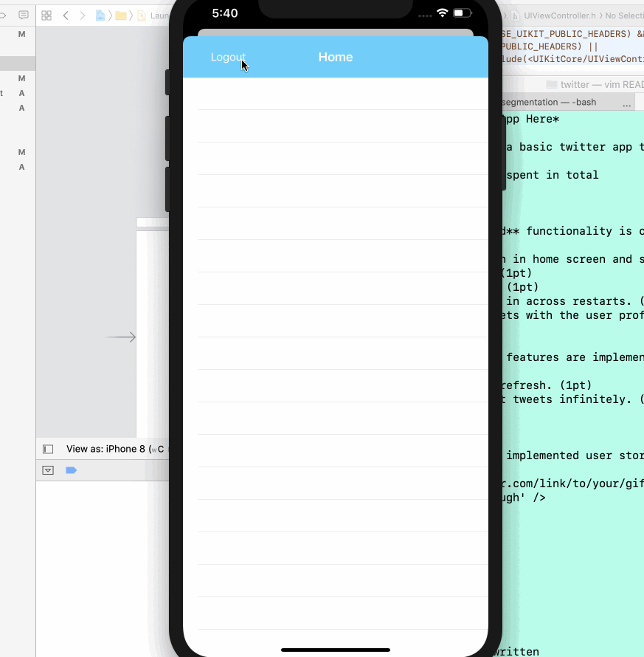
Task: Hide the debug area with the toggle icon
Action: (48, 470)
